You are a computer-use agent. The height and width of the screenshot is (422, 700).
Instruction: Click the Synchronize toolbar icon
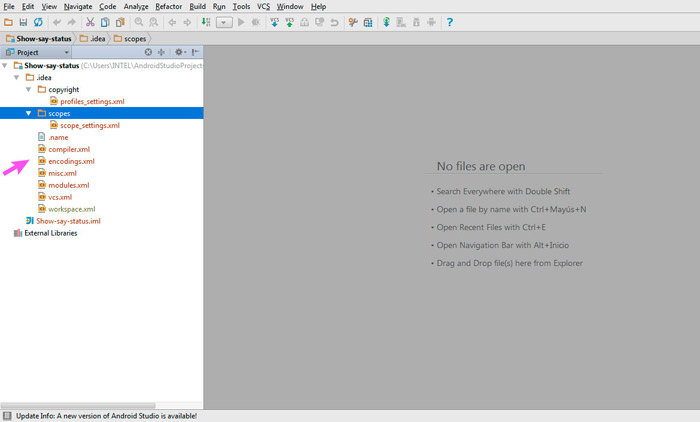38,22
